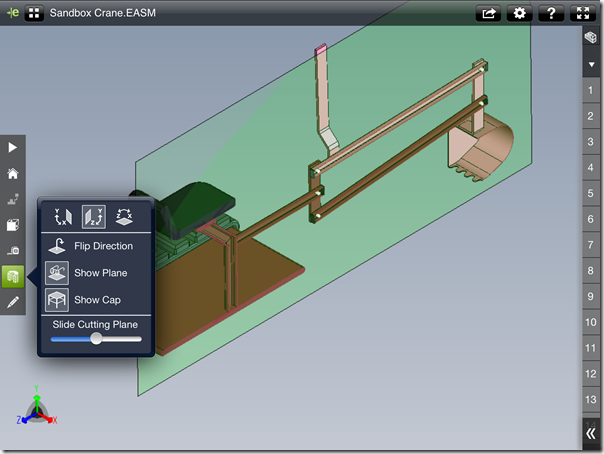Click the Show Cap label
Image resolution: width=604 pixels, height=454 pixels.
pos(97,300)
